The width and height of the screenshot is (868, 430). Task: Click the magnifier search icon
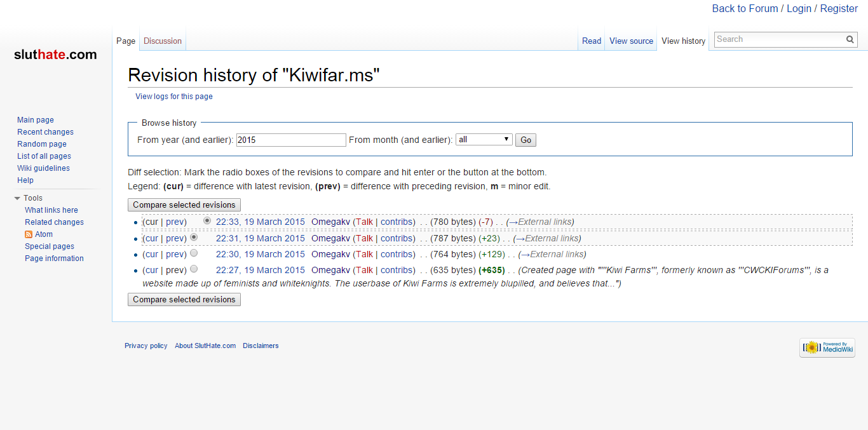850,39
